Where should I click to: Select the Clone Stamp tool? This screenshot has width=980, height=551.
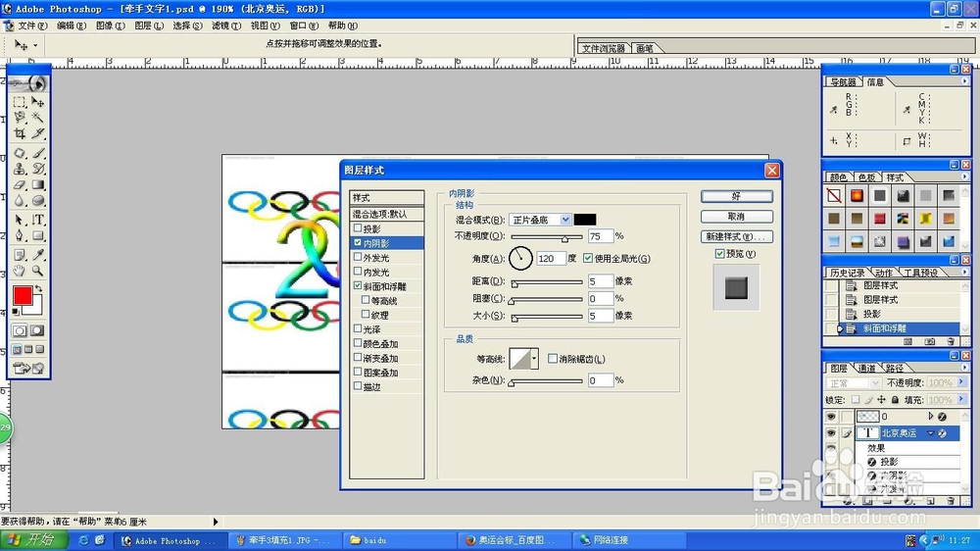pyautogui.click(x=20, y=169)
